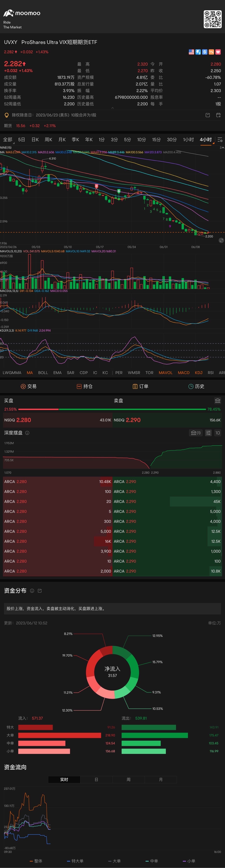This screenshot has width=225, height=868.
Task: Tap the moomoo bull logo
Action: click(8, 13)
